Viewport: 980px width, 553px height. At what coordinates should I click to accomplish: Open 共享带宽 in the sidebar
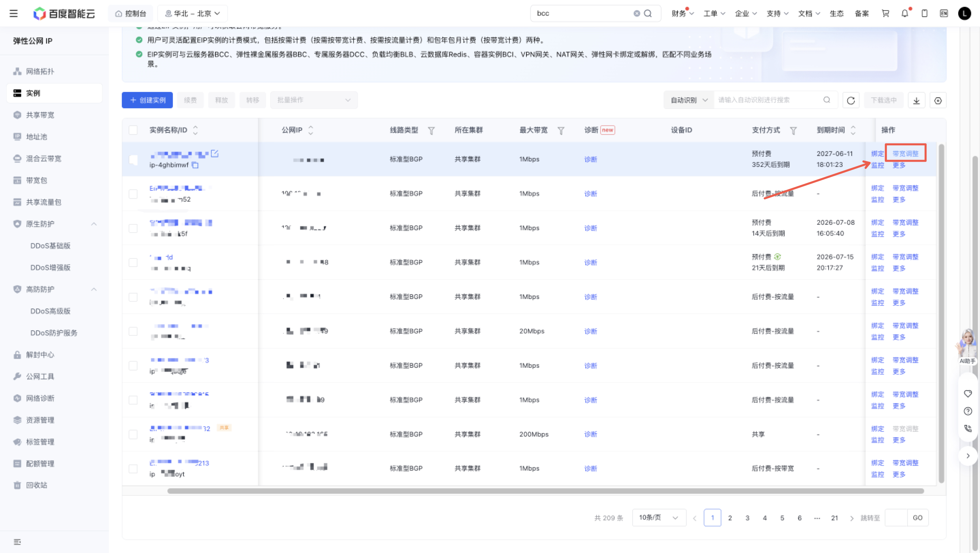[x=40, y=115]
